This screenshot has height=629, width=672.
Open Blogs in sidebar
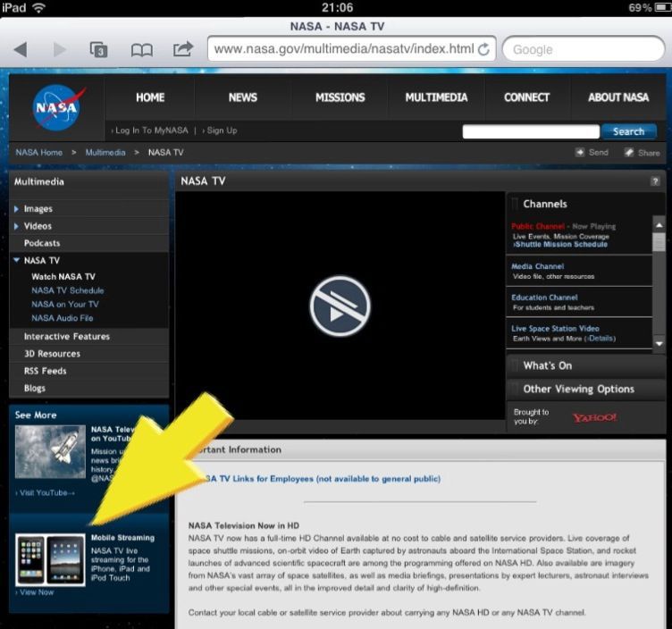pyautogui.click(x=35, y=388)
